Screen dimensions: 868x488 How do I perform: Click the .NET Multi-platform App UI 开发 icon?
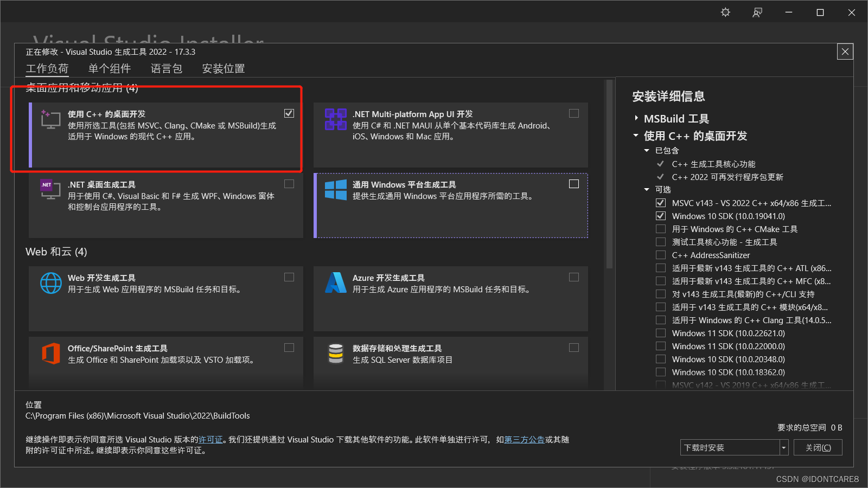pos(336,120)
